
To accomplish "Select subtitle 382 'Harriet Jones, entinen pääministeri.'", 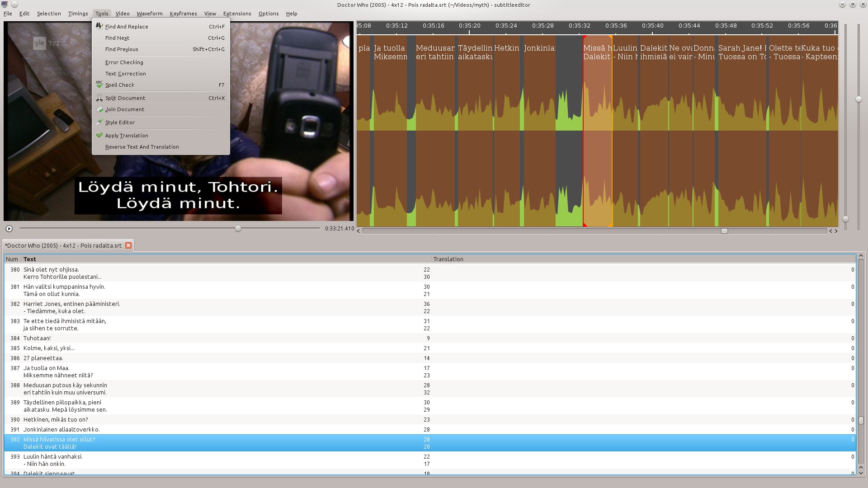I will coord(430,307).
